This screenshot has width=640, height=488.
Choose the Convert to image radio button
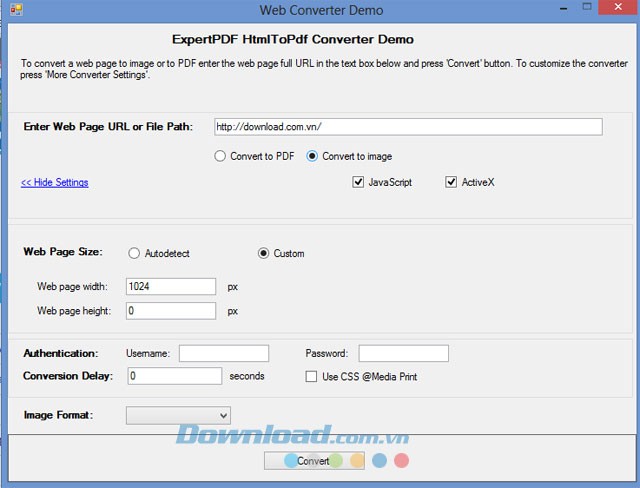[x=313, y=156]
